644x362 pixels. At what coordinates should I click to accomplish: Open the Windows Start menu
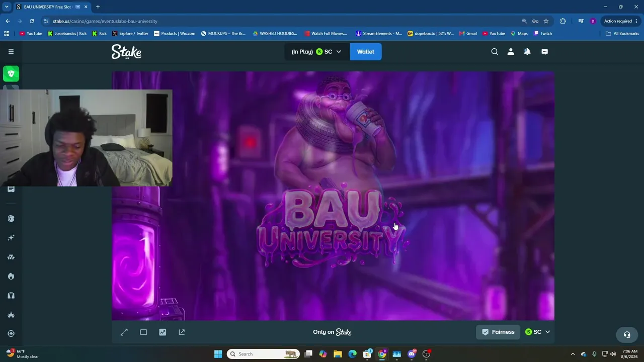(x=218, y=354)
